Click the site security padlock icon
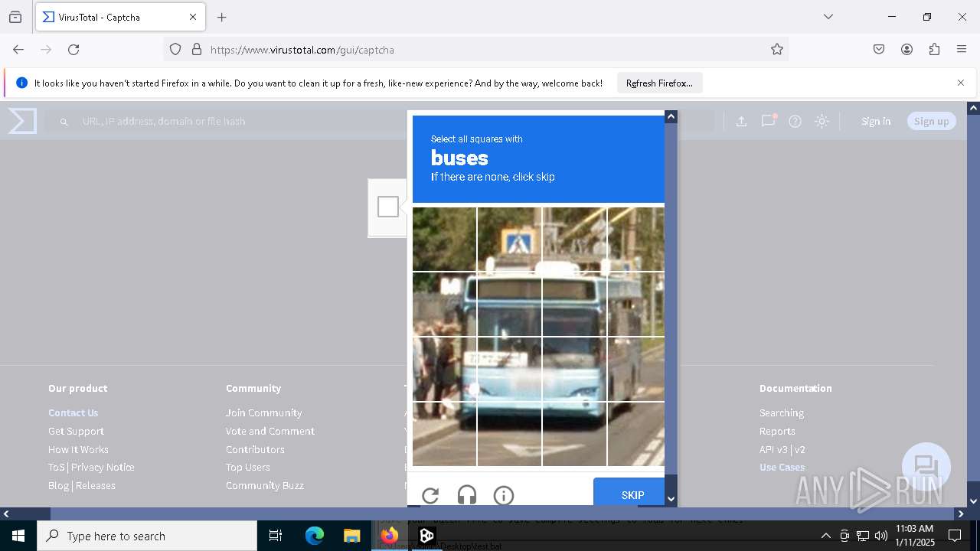Screen dimensions: 980x551 [197, 49]
